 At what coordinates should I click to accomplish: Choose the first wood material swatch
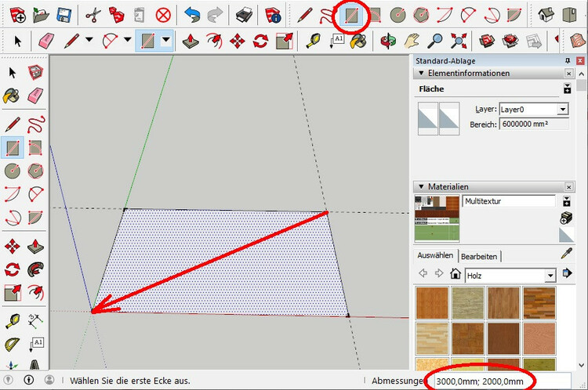point(430,303)
